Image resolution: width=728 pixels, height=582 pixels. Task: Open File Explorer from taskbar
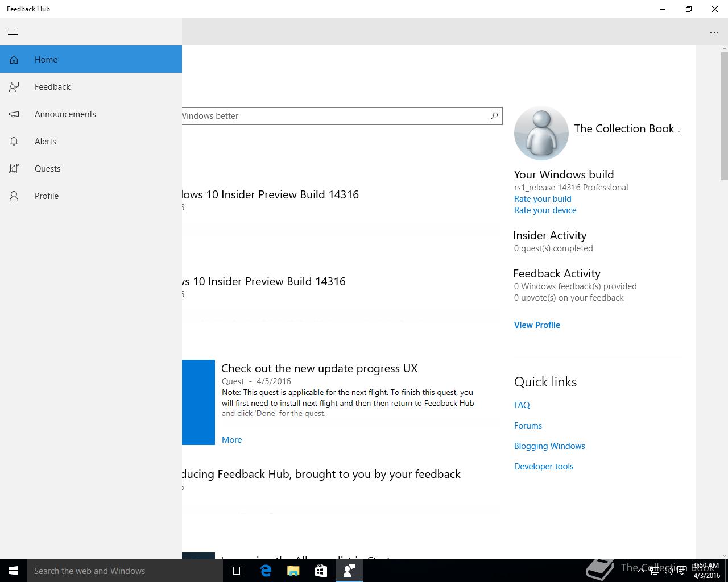pos(293,571)
